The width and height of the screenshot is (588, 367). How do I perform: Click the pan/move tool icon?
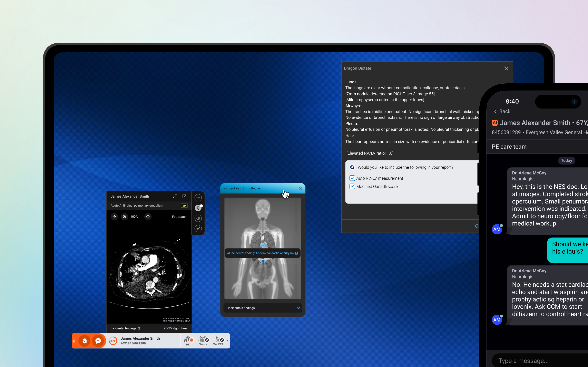click(x=114, y=217)
